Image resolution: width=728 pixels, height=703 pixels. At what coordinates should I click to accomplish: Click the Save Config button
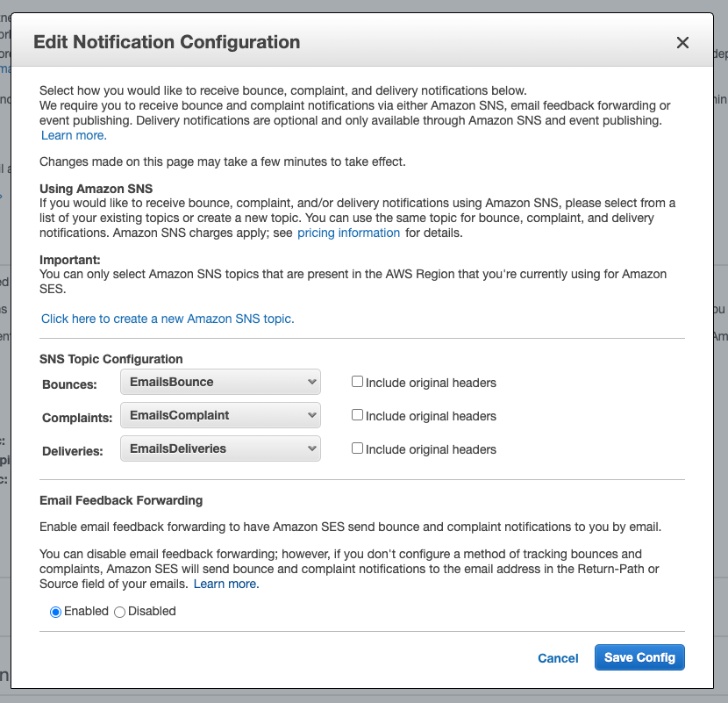639,657
